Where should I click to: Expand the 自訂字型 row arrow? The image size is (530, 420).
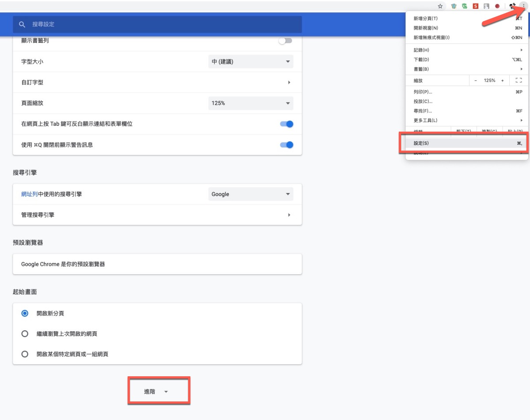pos(289,82)
